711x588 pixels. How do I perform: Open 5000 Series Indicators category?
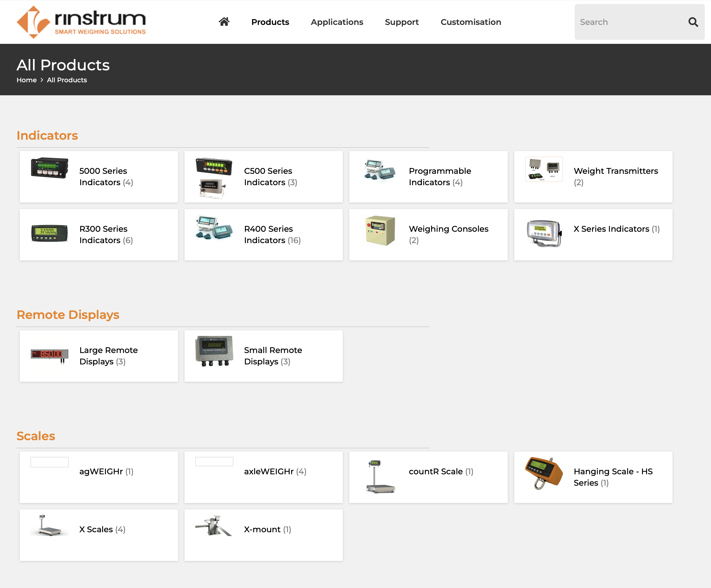pos(103,177)
